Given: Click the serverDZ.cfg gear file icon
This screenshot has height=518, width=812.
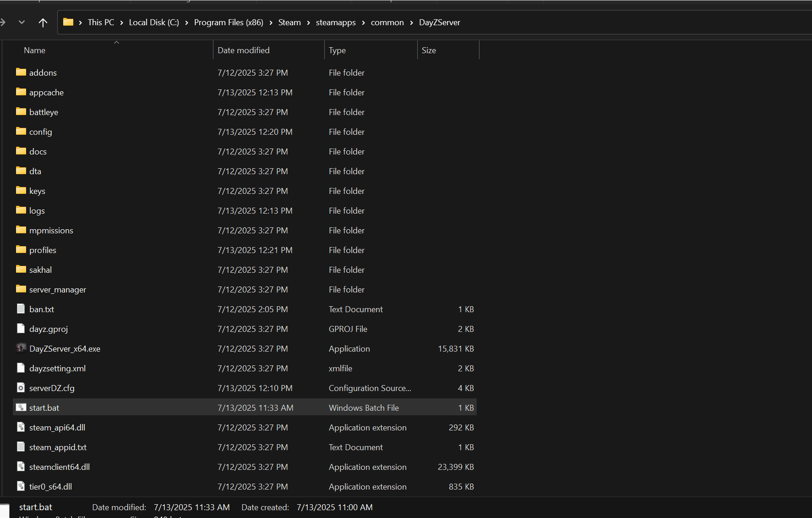Looking at the screenshot, I should coord(21,388).
